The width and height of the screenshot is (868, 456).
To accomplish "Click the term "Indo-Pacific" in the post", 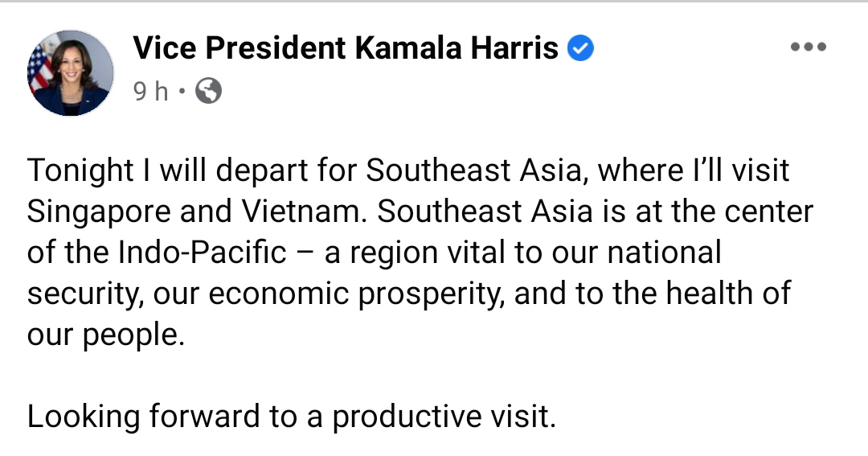I will coord(202,252).
